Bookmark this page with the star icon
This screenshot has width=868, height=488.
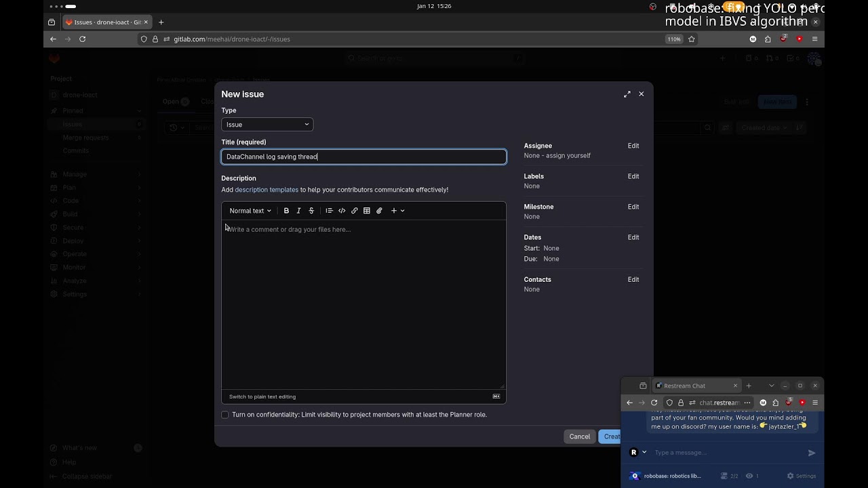coord(692,39)
